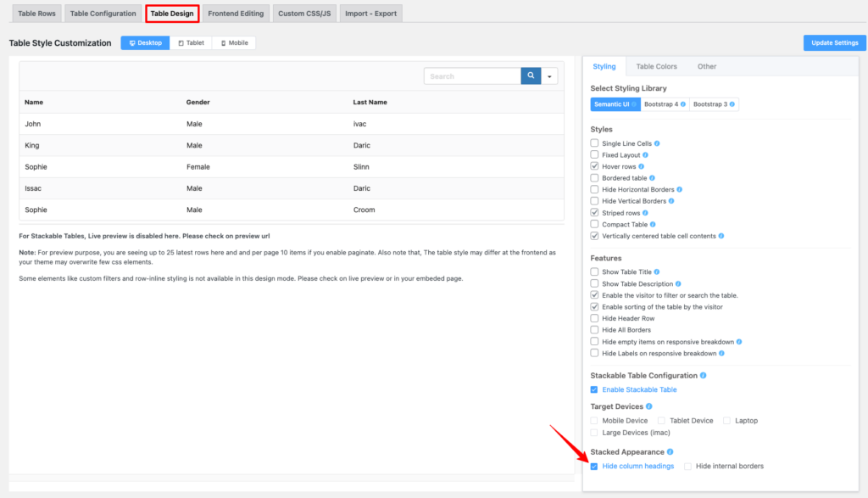Click info icon next to Show Table Title

[x=657, y=272]
